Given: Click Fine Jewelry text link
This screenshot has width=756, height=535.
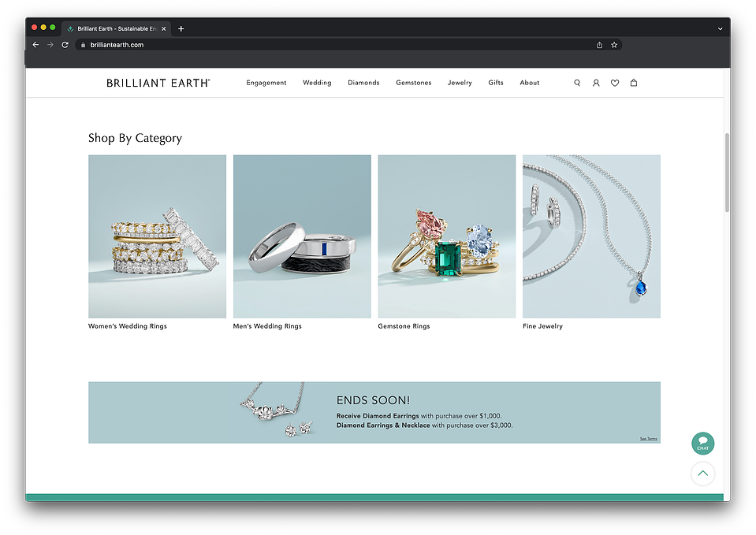Looking at the screenshot, I should click(x=542, y=326).
